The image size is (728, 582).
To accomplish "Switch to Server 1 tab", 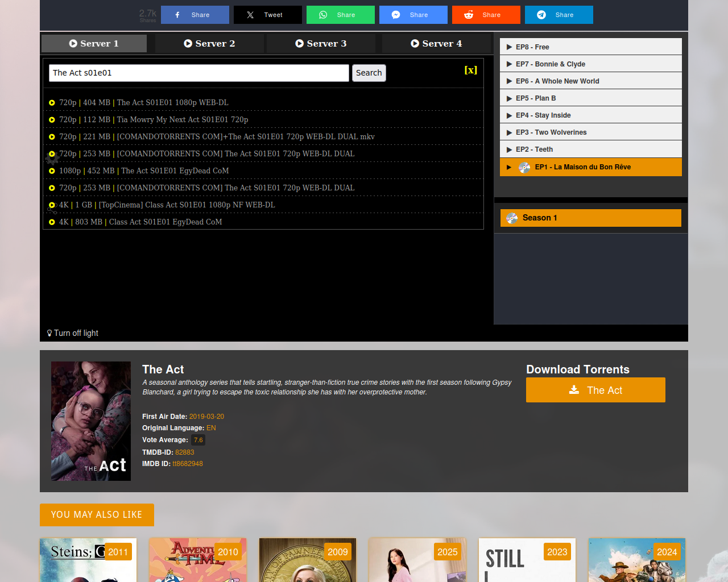I will pyautogui.click(x=94, y=43).
